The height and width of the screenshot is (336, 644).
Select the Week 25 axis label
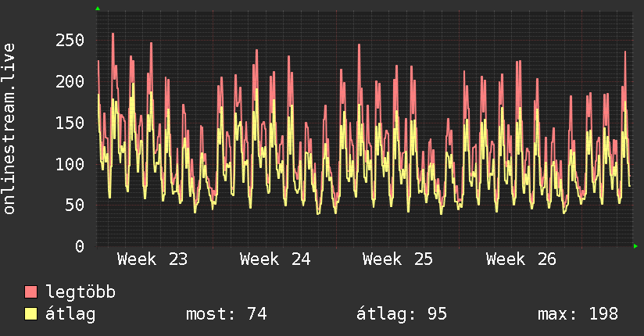pyautogui.click(x=398, y=259)
